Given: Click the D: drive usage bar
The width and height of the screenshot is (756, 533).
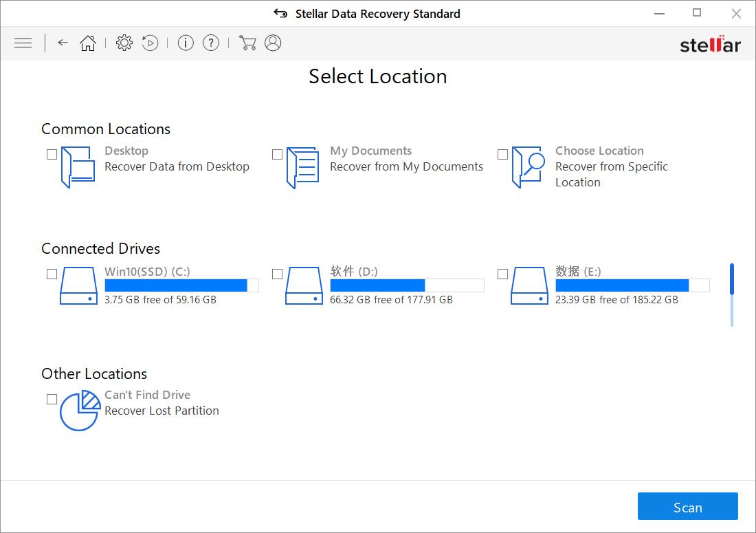Looking at the screenshot, I should pyautogui.click(x=407, y=285).
